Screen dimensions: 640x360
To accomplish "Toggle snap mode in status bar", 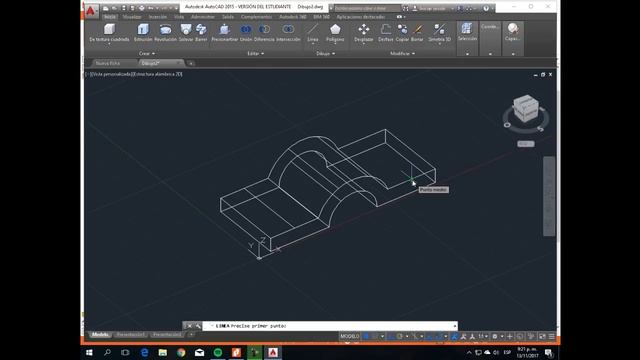I will pyautogui.click(x=374, y=336).
